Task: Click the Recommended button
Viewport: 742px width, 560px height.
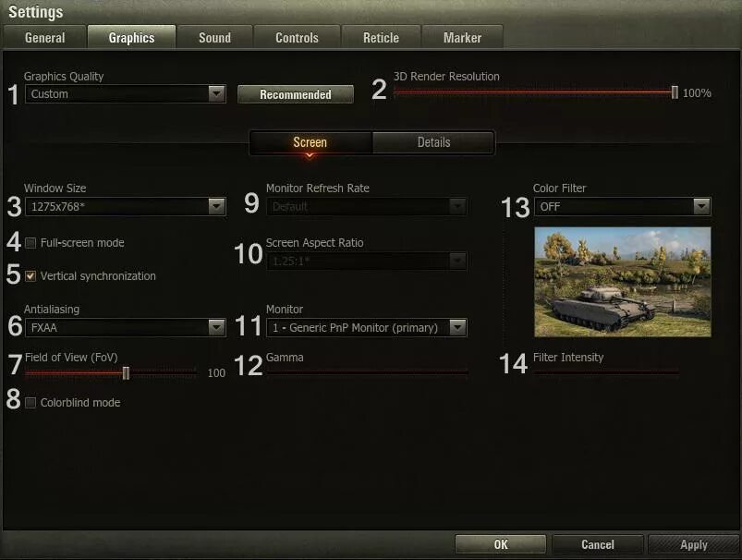Action: point(296,94)
